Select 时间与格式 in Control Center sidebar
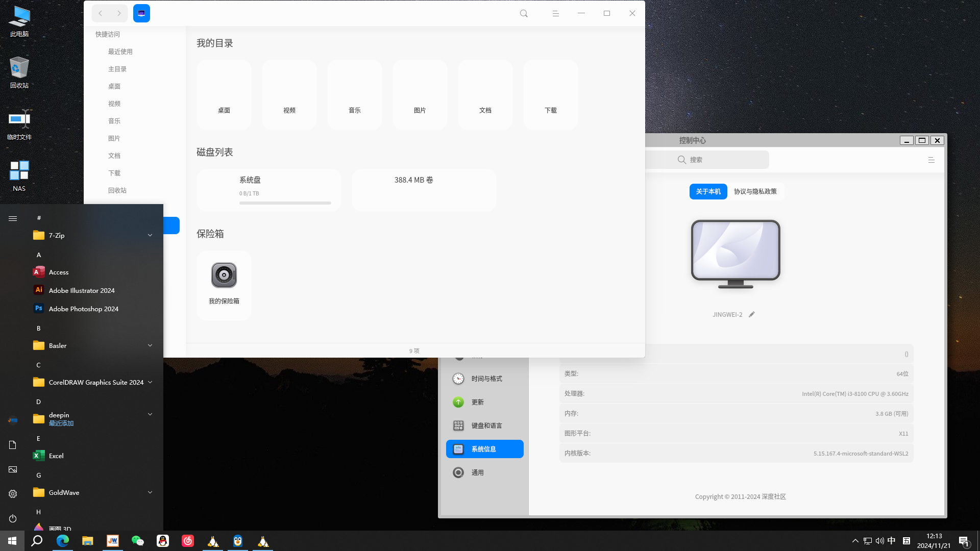This screenshot has height=551, width=980. [x=485, y=379]
